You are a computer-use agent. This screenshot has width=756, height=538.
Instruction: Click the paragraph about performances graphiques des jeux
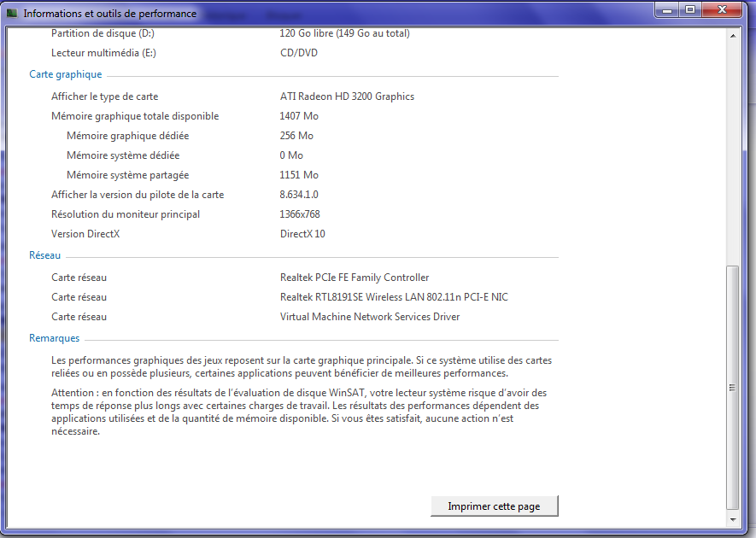coord(302,366)
